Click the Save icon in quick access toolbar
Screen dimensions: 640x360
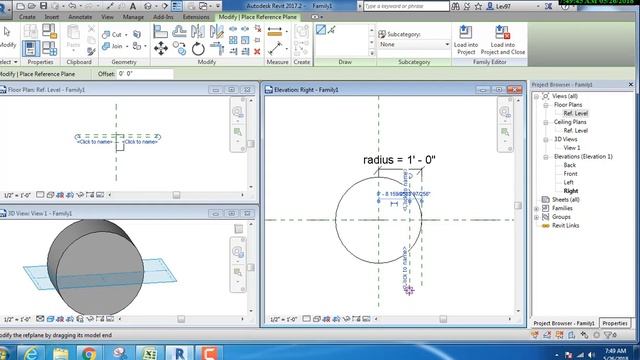pos(43,6)
